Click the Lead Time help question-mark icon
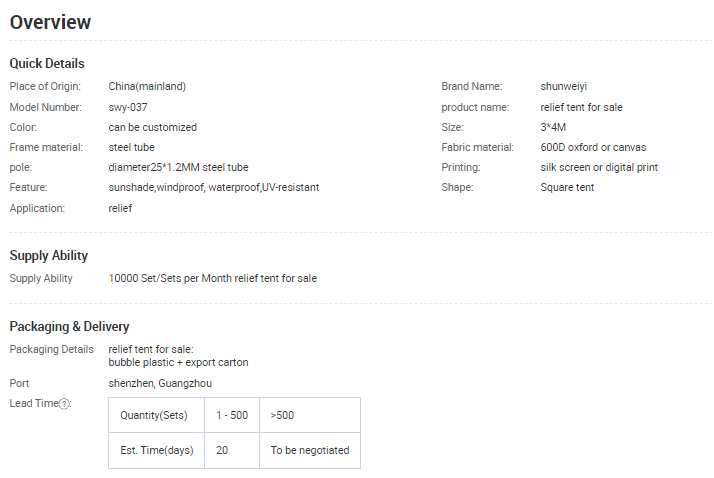Image resolution: width=714 pixels, height=478 pixels. coord(65,404)
